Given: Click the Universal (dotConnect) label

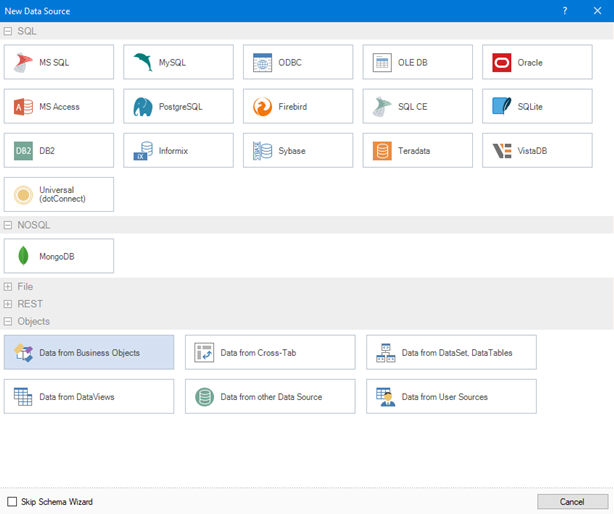Looking at the screenshot, I should coord(62,194).
